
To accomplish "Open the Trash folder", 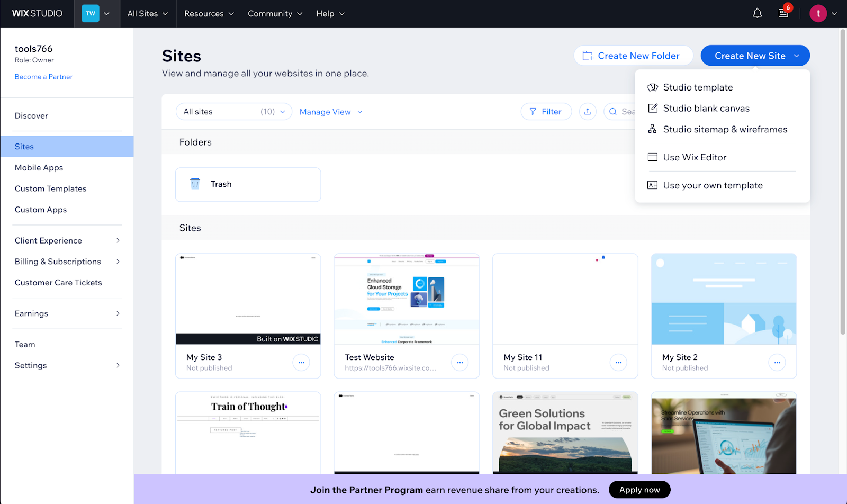I will coord(248,184).
